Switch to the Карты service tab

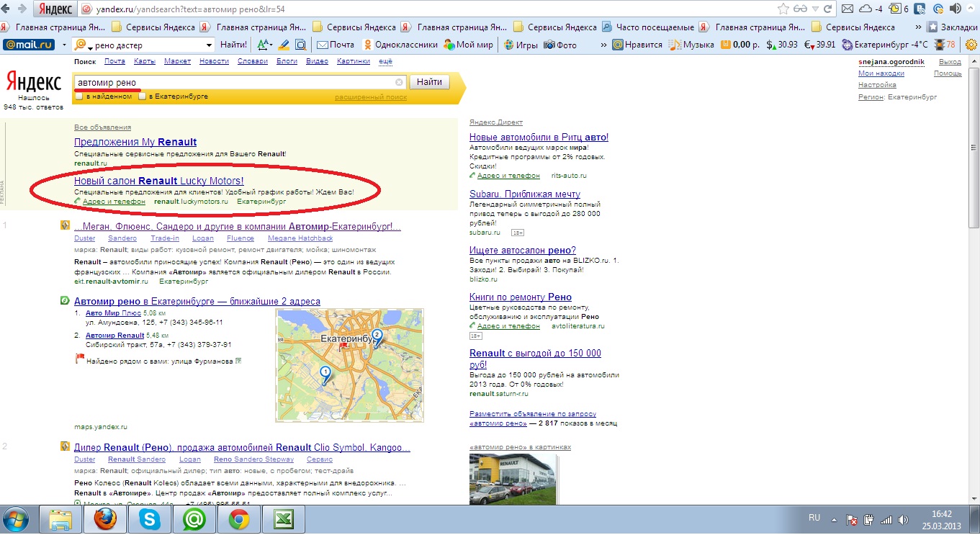point(144,61)
